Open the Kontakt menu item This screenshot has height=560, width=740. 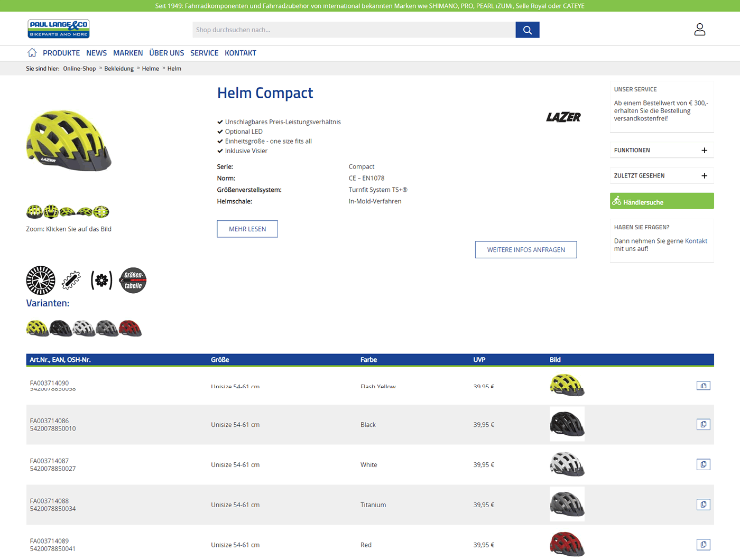(240, 53)
